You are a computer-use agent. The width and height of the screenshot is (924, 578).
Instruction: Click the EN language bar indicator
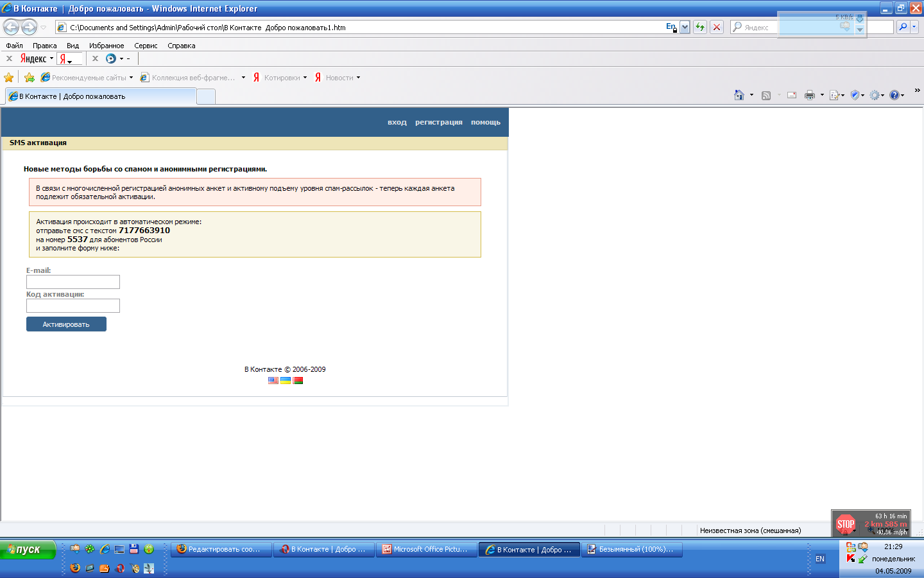(x=820, y=559)
